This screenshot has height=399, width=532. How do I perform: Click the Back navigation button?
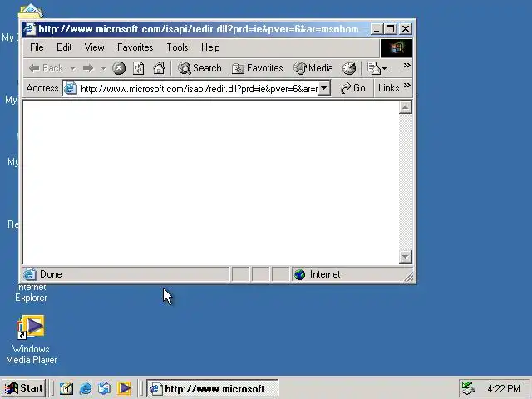click(46, 68)
